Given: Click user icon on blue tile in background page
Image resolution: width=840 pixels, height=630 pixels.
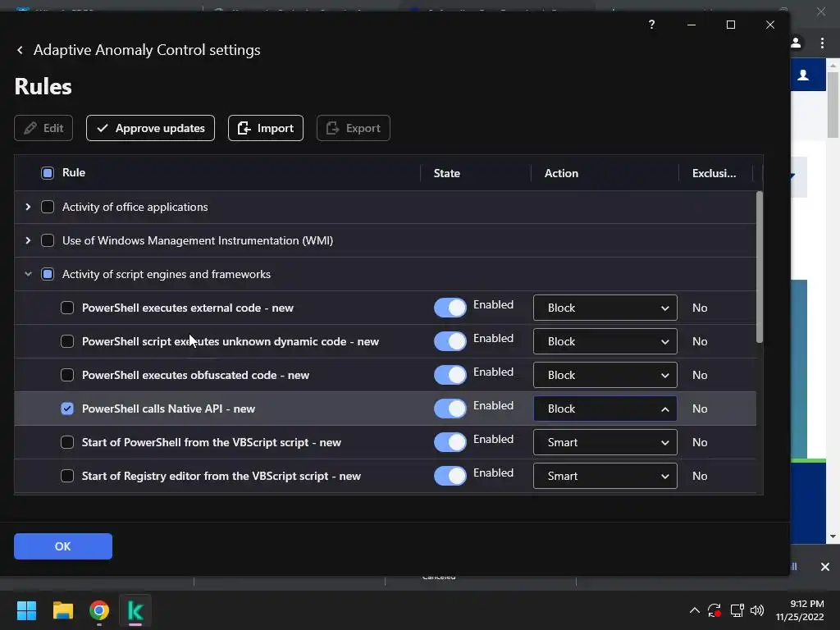Looking at the screenshot, I should pos(803,75).
